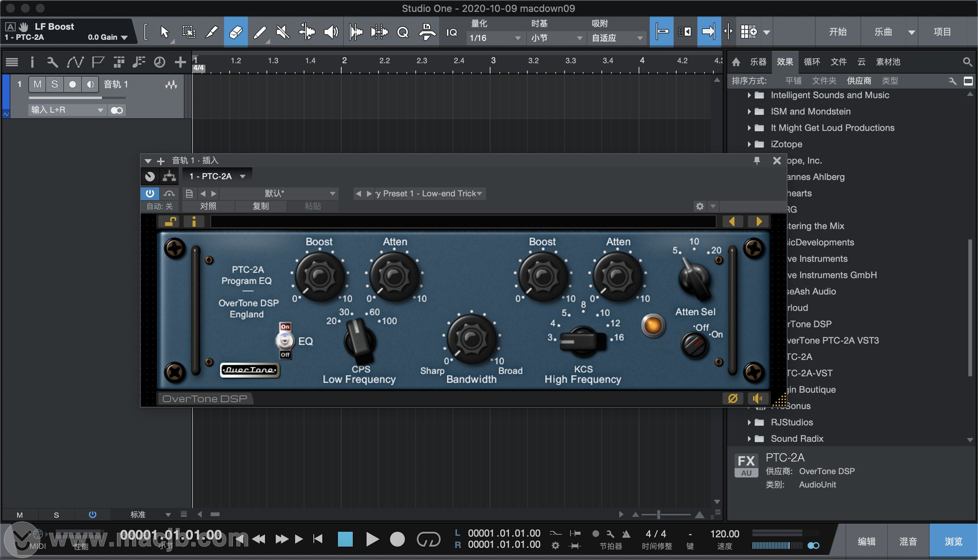Select the Mute tool
The height and width of the screenshot is (560, 978).
click(283, 32)
